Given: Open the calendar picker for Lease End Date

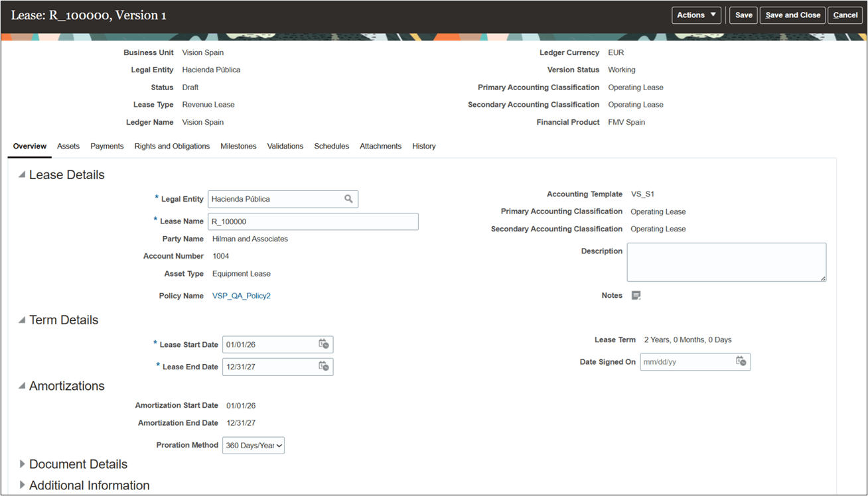Looking at the screenshot, I should (324, 366).
